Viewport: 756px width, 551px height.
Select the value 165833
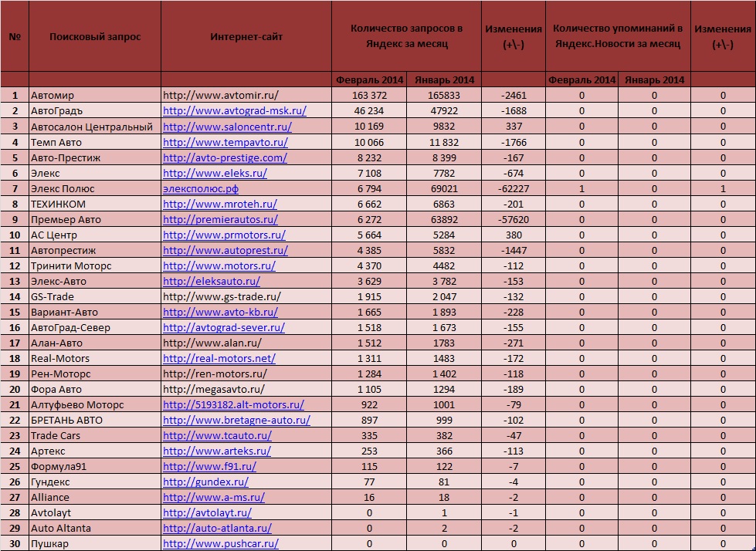tap(444, 96)
